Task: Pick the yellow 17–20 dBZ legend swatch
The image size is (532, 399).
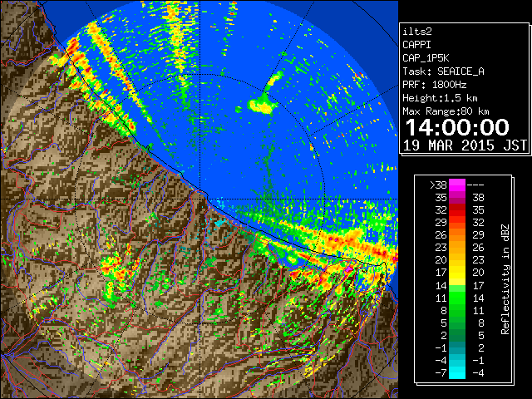Action: coord(457,273)
